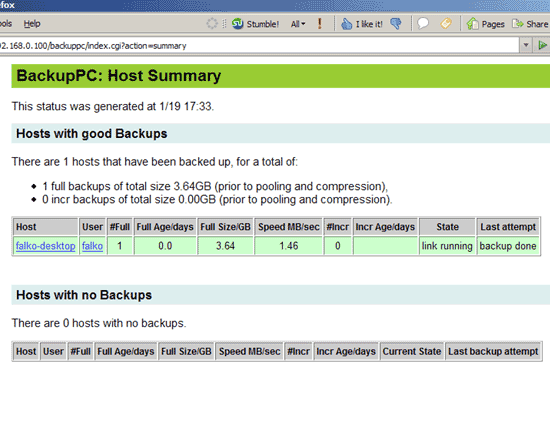Open the Help menu

pyautogui.click(x=32, y=24)
